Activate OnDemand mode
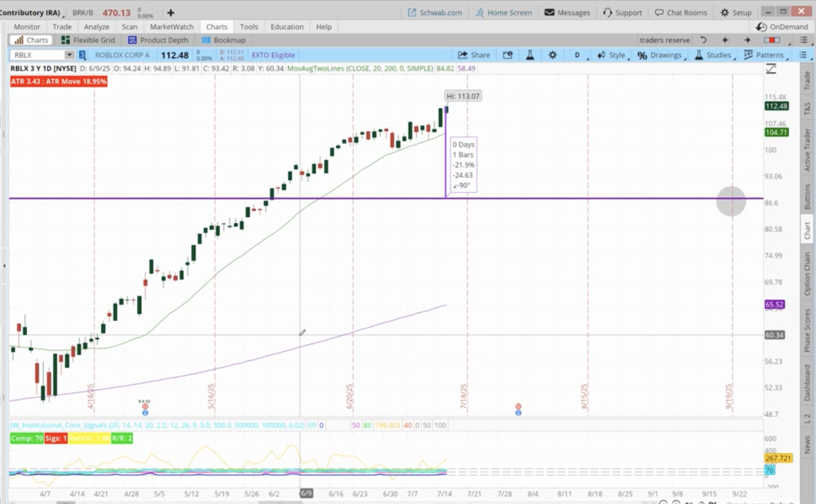816x504 pixels. tap(782, 27)
